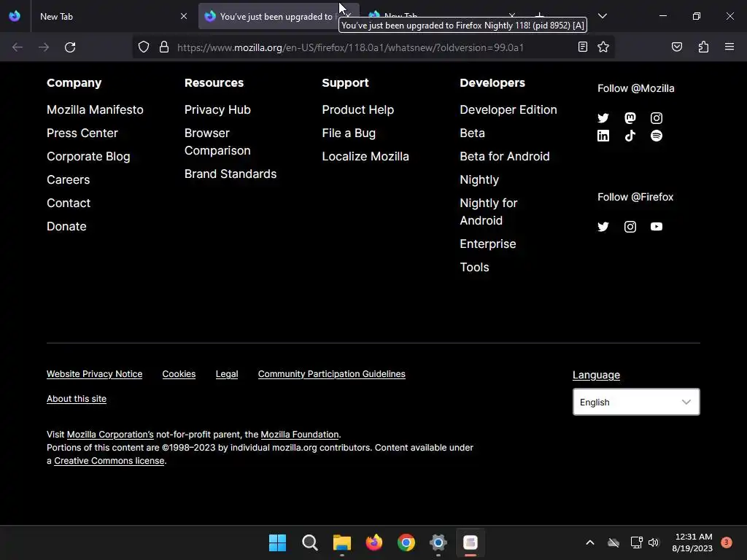The height and width of the screenshot is (560, 747).
Task: Expand the English language dropdown
Action: coord(636,402)
